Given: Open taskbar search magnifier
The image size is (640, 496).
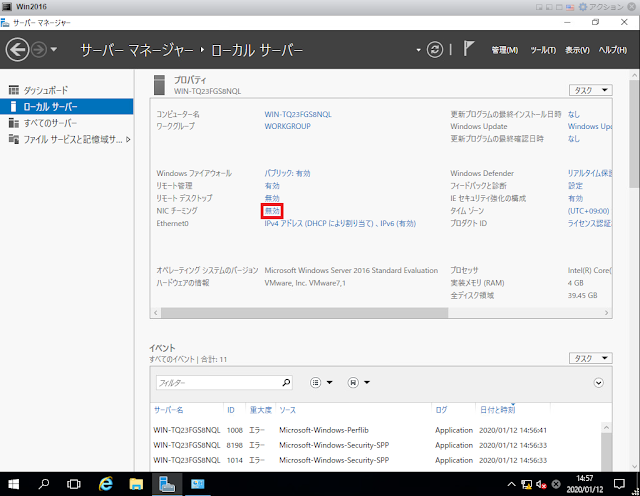Looking at the screenshot, I should coord(43,484).
